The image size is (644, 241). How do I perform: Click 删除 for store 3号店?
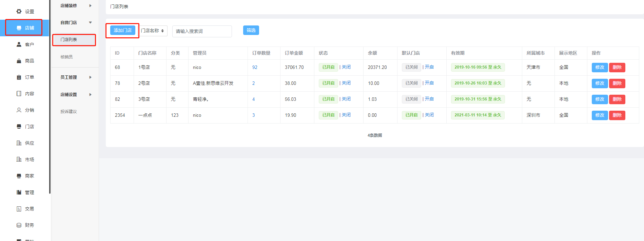click(x=617, y=99)
